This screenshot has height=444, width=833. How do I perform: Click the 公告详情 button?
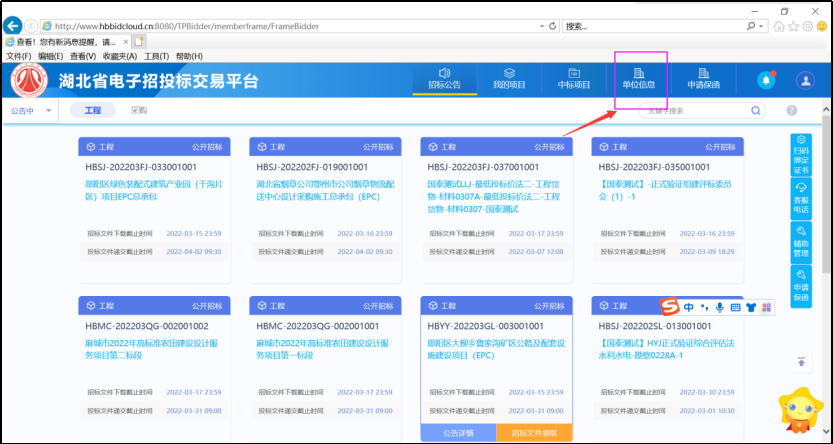pyautogui.click(x=459, y=433)
